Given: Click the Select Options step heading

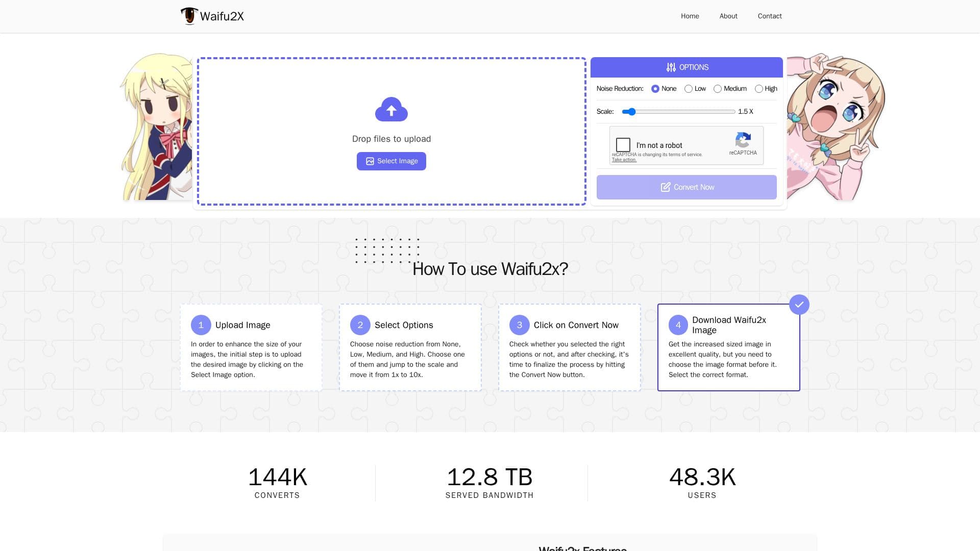Looking at the screenshot, I should click(404, 325).
